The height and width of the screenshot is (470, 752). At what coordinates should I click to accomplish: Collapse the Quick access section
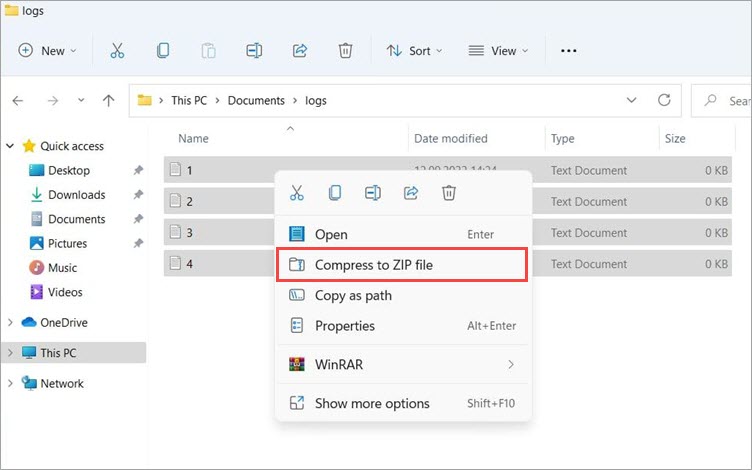pos(11,146)
